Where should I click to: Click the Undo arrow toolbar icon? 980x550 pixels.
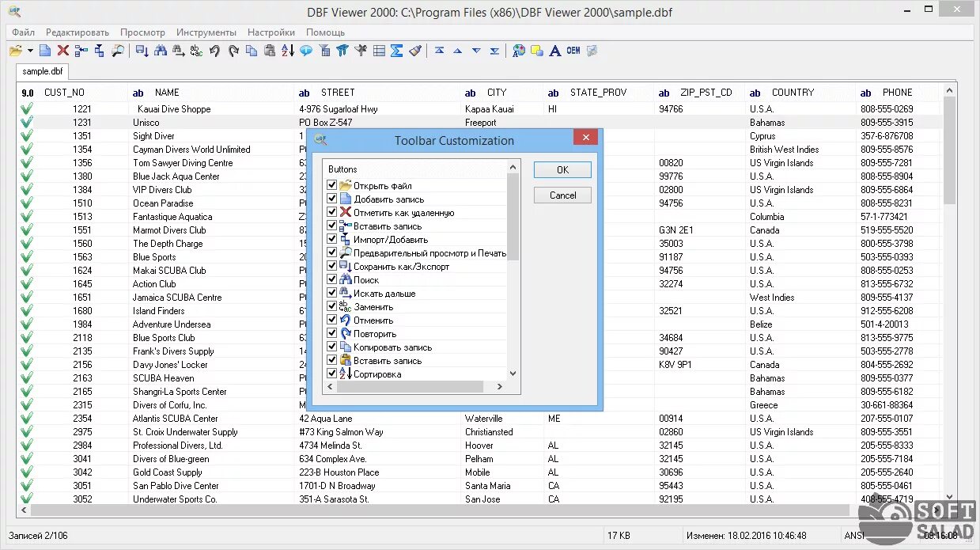pyautogui.click(x=214, y=51)
